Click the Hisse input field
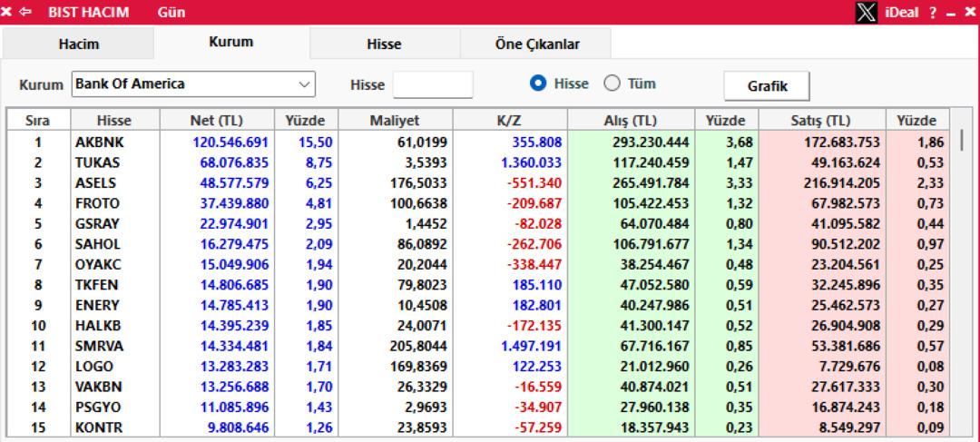The height and width of the screenshot is (442, 980). 433,84
